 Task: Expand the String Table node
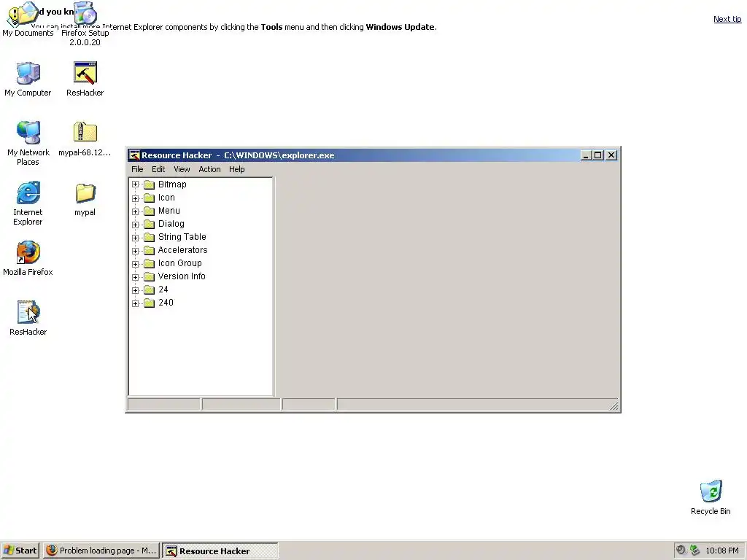pyautogui.click(x=135, y=237)
